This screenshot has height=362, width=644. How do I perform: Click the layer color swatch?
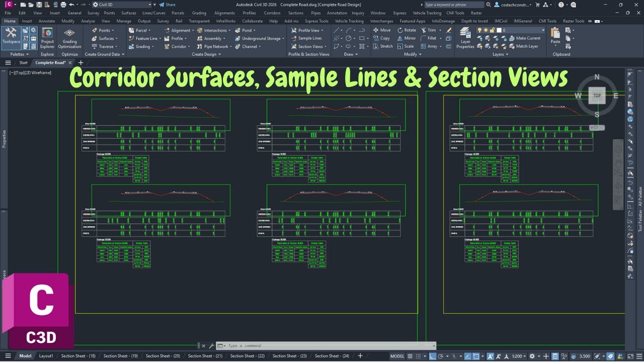click(x=499, y=30)
